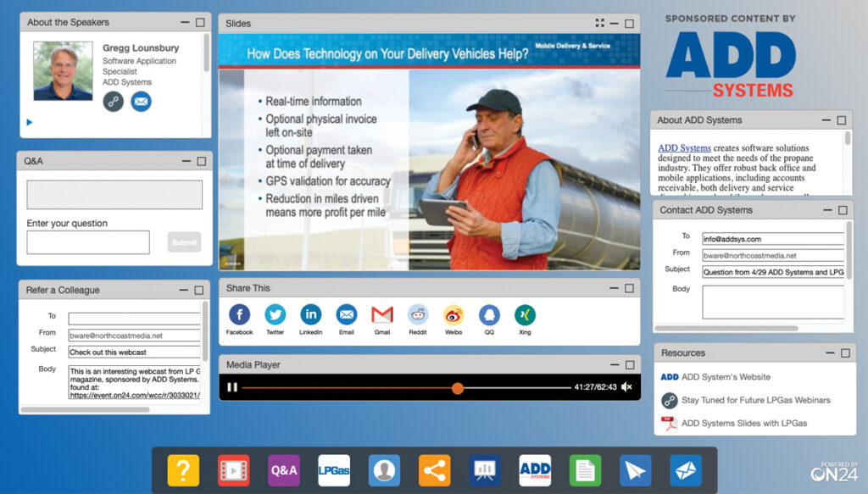Click the Media Player progress slider
The width and height of the screenshot is (868, 494).
pos(458,387)
